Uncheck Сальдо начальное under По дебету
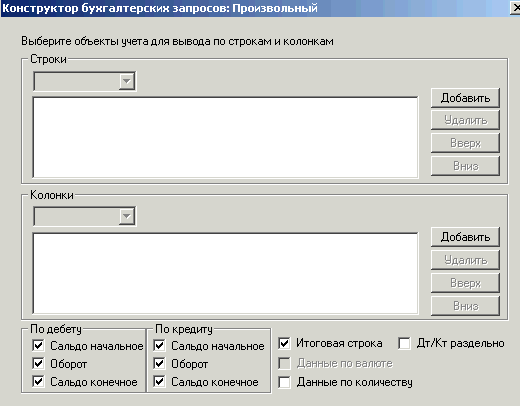This screenshot has height=406, width=520. pos(38,345)
